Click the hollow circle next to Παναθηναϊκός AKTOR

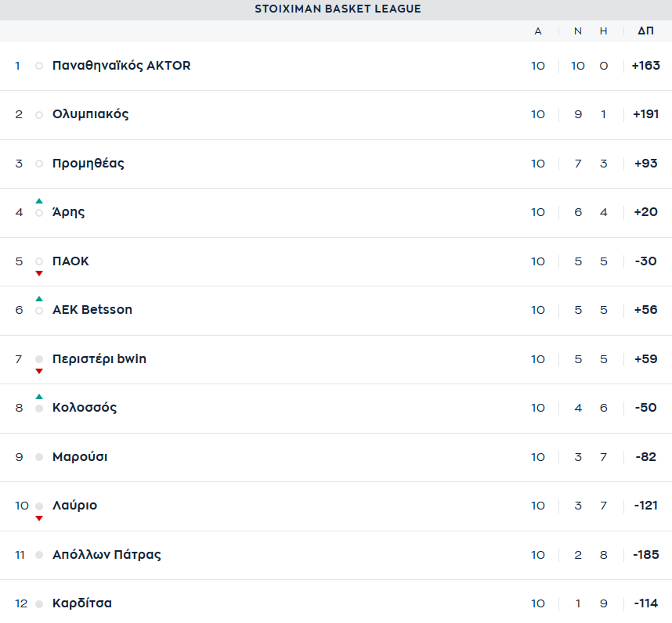point(39,66)
